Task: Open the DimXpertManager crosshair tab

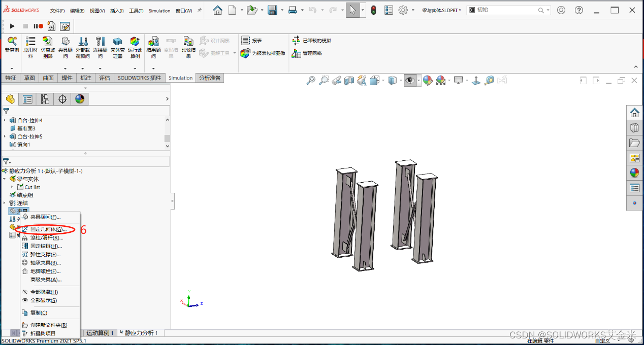Action: pyautogui.click(x=62, y=99)
